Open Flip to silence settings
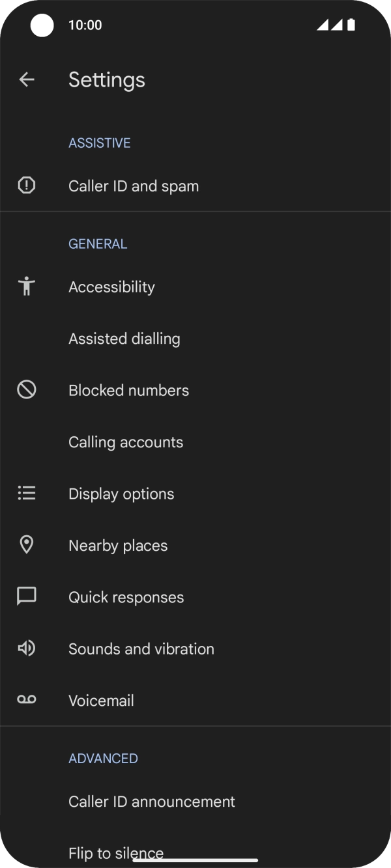This screenshot has height=868, width=391. point(115,853)
